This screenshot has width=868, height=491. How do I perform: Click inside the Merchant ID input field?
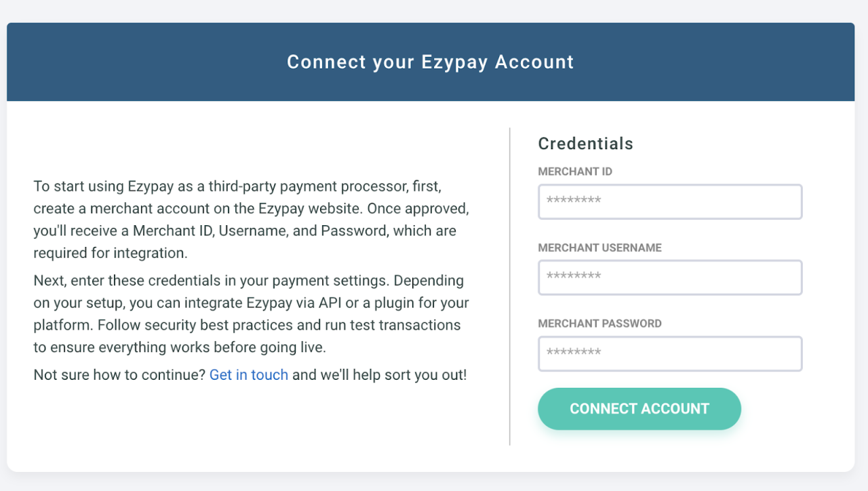coord(670,201)
